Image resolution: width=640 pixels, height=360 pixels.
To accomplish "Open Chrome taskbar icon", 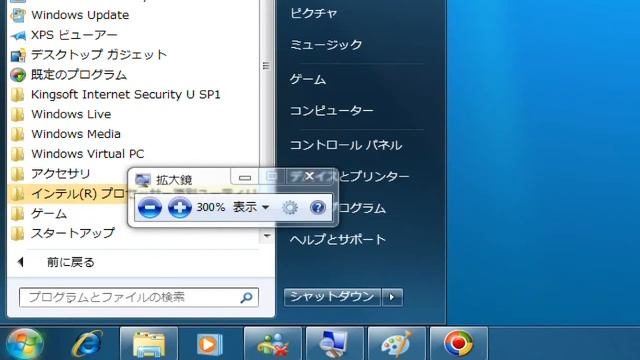I will (x=459, y=344).
